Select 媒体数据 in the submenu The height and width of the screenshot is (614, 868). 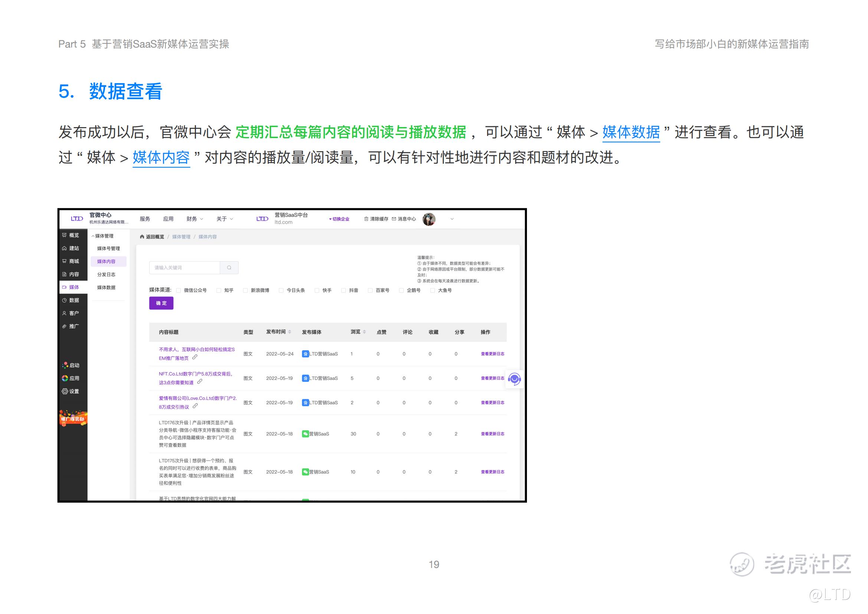point(106,287)
